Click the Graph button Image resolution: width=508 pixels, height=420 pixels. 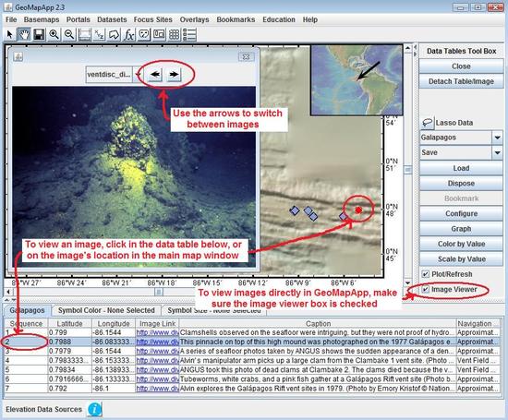pyautogui.click(x=461, y=229)
